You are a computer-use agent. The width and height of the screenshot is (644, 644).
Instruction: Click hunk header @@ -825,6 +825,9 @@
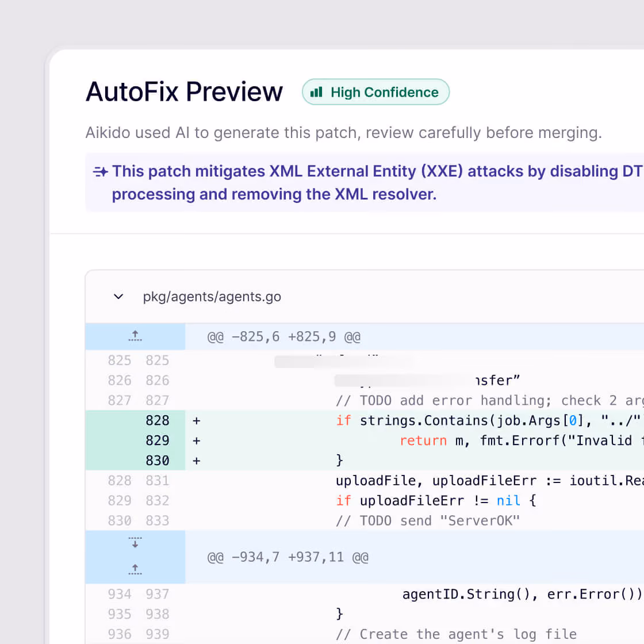pos(284,337)
